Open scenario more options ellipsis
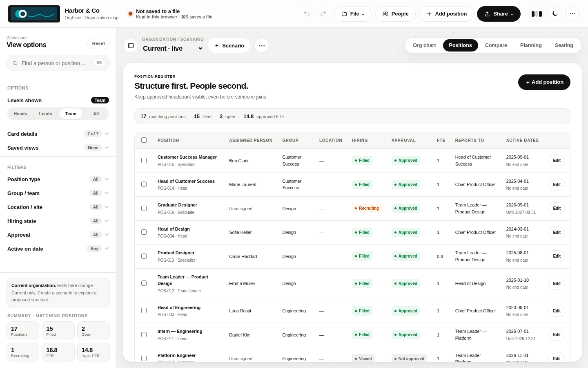The image size is (588, 368). tap(262, 45)
